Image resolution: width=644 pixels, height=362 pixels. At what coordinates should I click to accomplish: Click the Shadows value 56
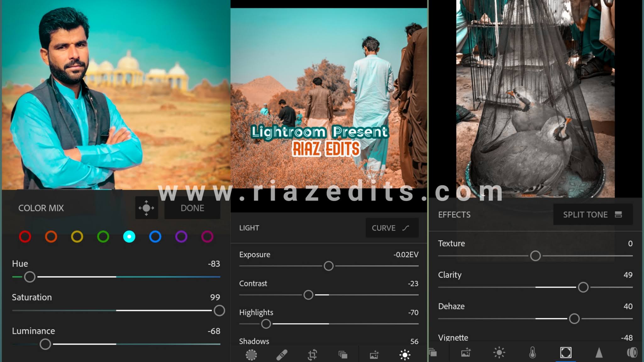(x=414, y=341)
